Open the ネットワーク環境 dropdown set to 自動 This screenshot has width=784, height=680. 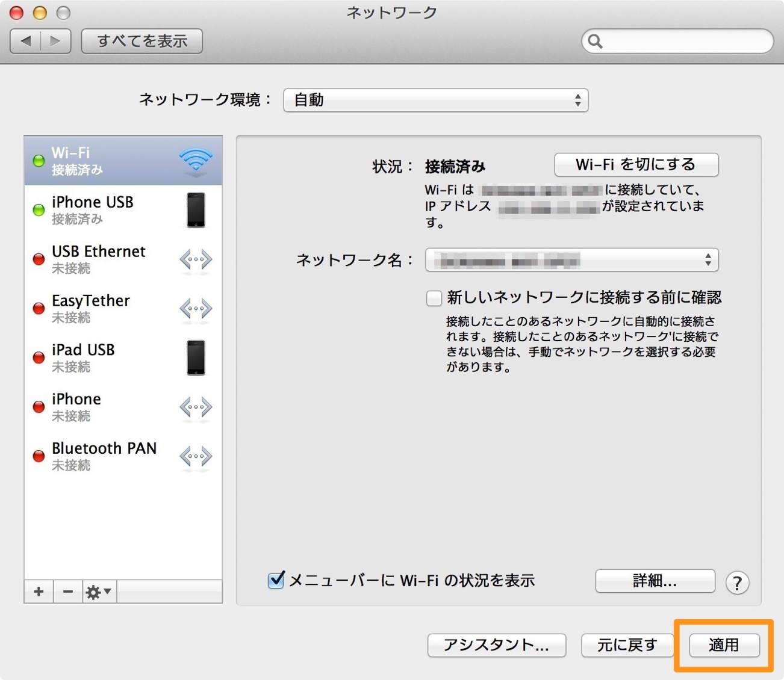click(436, 100)
